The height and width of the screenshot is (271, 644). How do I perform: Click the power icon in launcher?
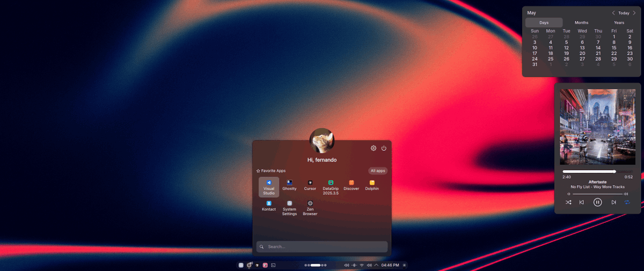[384, 148]
